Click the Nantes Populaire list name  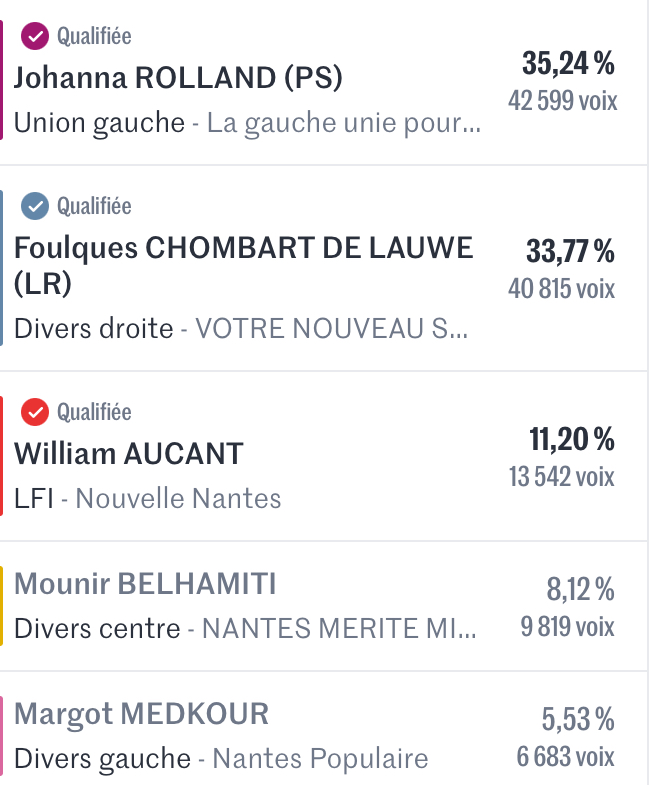[320, 759]
